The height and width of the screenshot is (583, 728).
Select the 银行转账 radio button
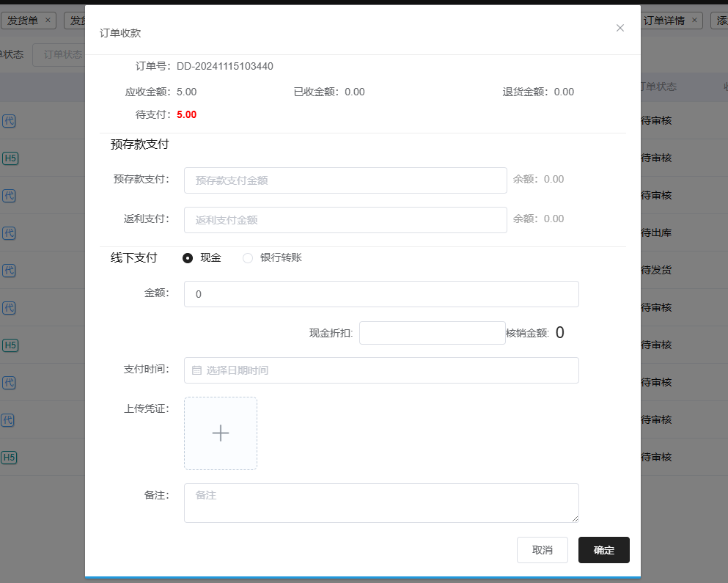coord(248,258)
